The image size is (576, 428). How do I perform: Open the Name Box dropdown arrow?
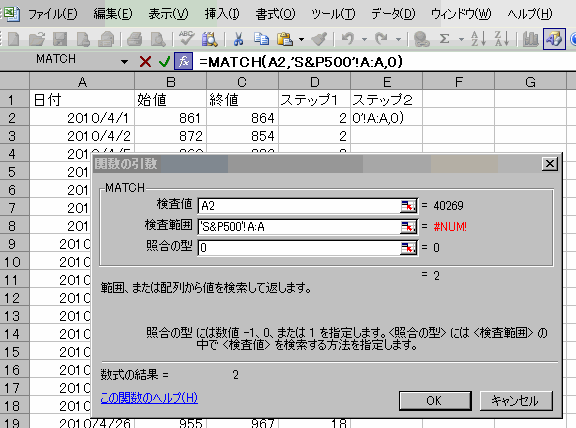[x=125, y=62]
